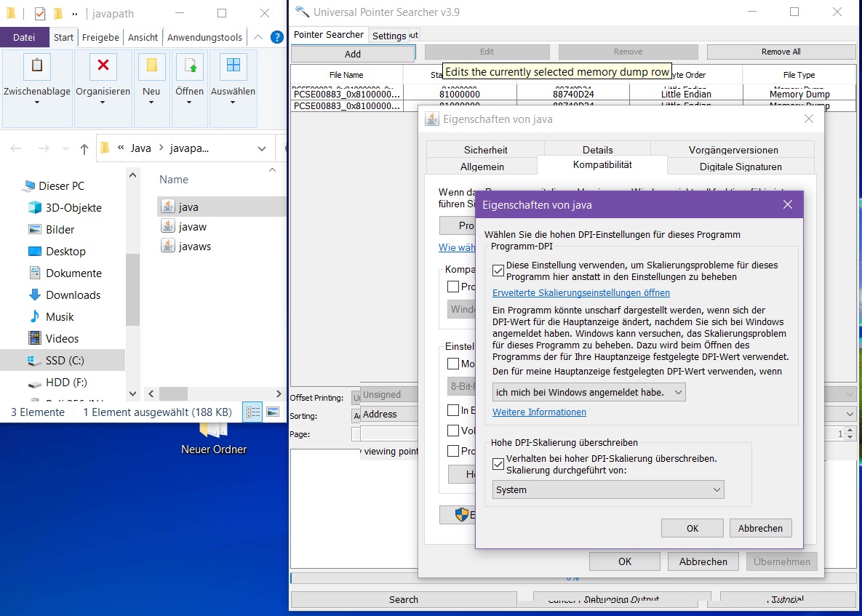Switch to Start ribbon tab
The image size is (862, 616).
[63, 37]
